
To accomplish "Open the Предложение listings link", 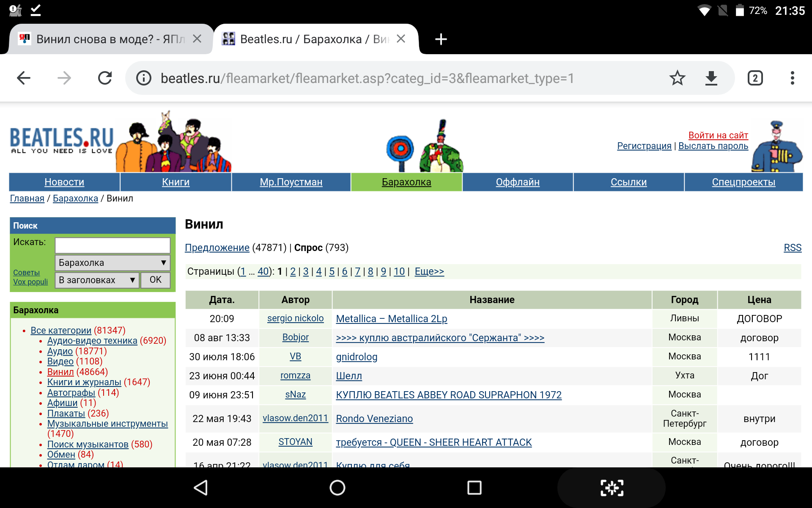I will click(217, 248).
